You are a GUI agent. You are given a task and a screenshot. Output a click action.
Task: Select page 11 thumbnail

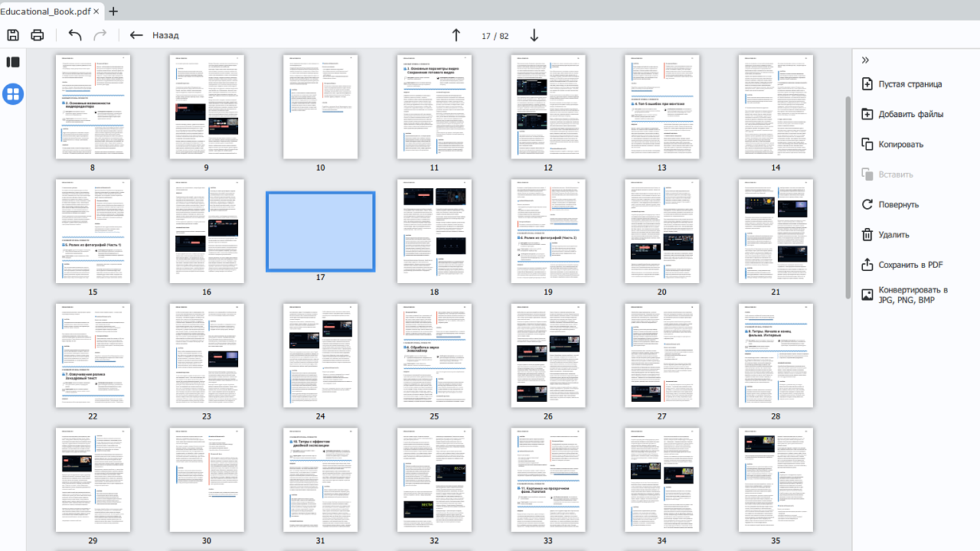434,106
